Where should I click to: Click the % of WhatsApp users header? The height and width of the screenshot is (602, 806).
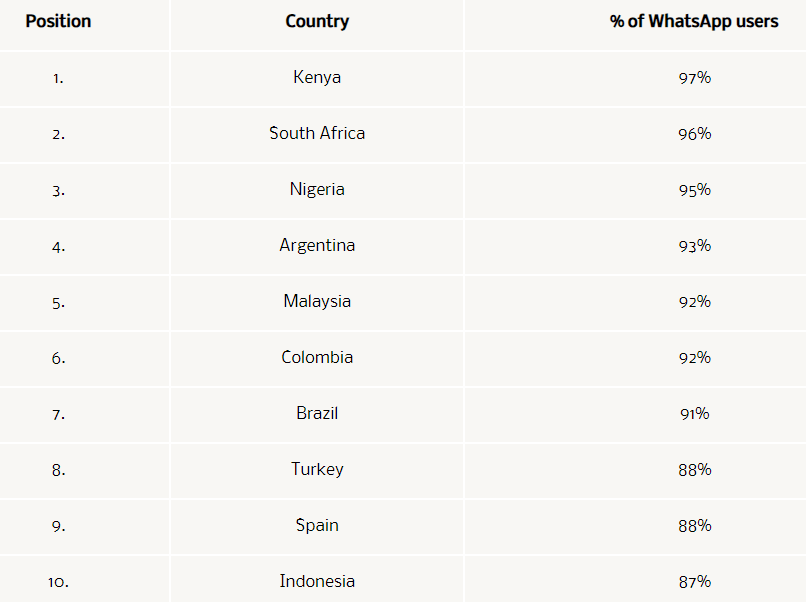(x=693, y=21)
